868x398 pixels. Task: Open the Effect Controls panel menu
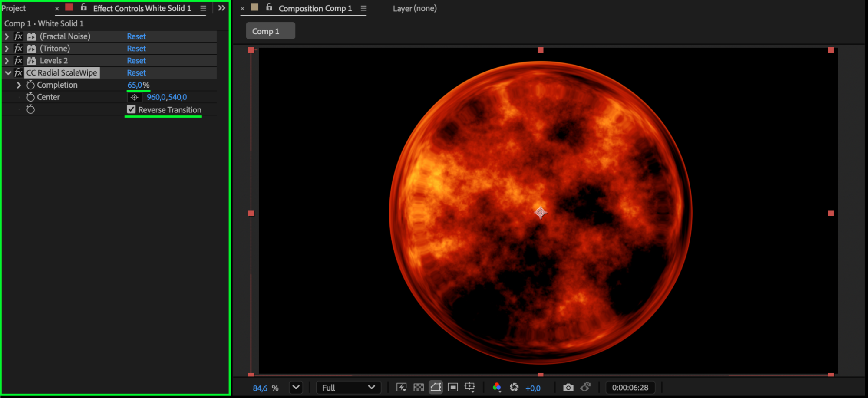click(203, 8)
